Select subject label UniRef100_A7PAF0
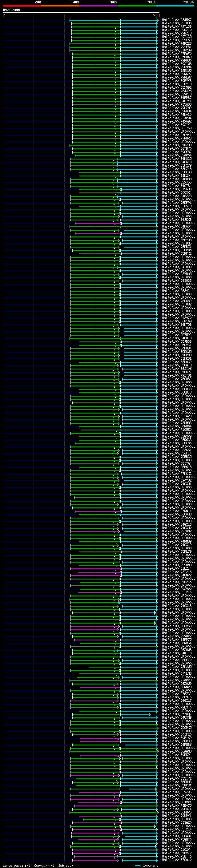Image resolution: width=197 pixels, height=868 pixels. coord(177,54)
